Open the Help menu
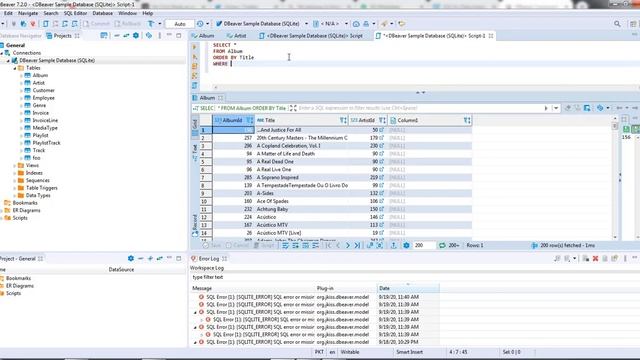The width and height of the screenshot is (640, 360). point(147,13)
